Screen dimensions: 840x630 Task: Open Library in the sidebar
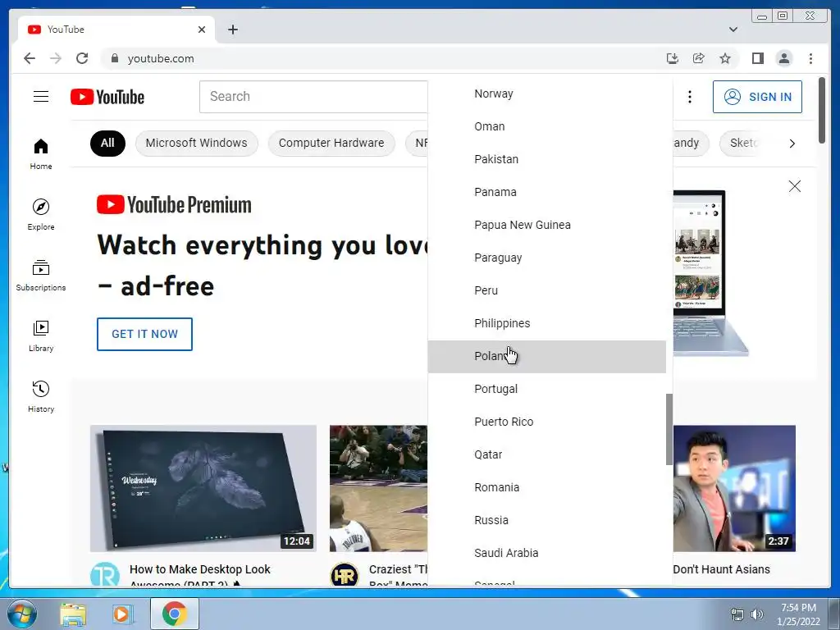[41, 336]
